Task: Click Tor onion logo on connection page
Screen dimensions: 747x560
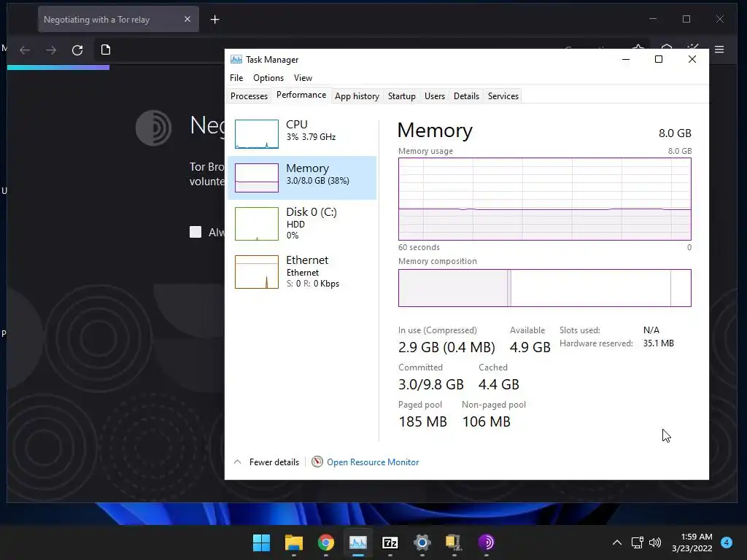Action: 153,128
